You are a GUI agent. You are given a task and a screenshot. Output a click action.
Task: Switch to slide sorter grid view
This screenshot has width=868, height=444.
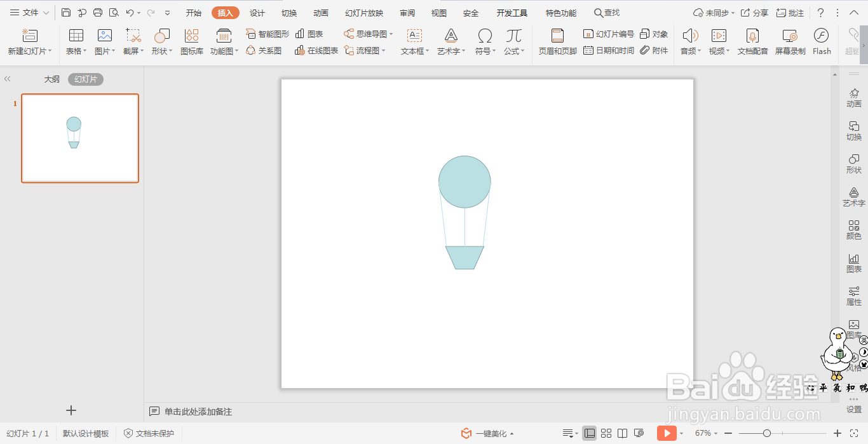tap(606, 433)
